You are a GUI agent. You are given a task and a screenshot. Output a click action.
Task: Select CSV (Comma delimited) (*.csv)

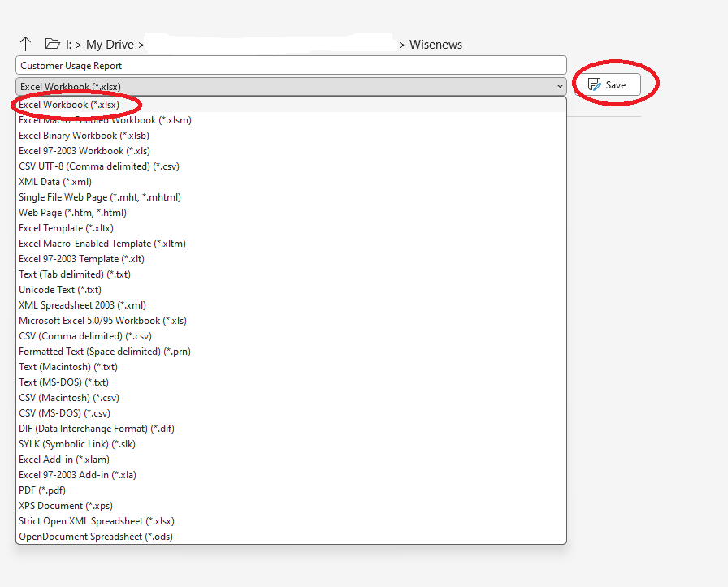[x=291, y=335]
